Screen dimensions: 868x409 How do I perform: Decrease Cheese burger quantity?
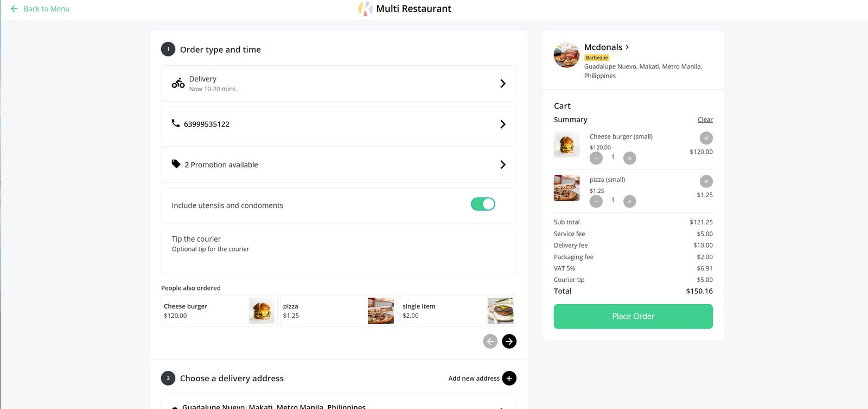[596, 158]
